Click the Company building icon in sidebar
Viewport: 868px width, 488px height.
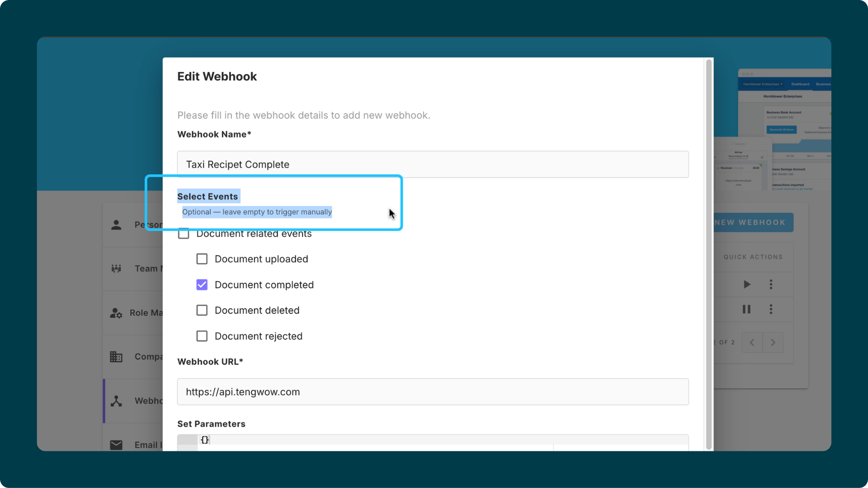click(x=116, y=357)
